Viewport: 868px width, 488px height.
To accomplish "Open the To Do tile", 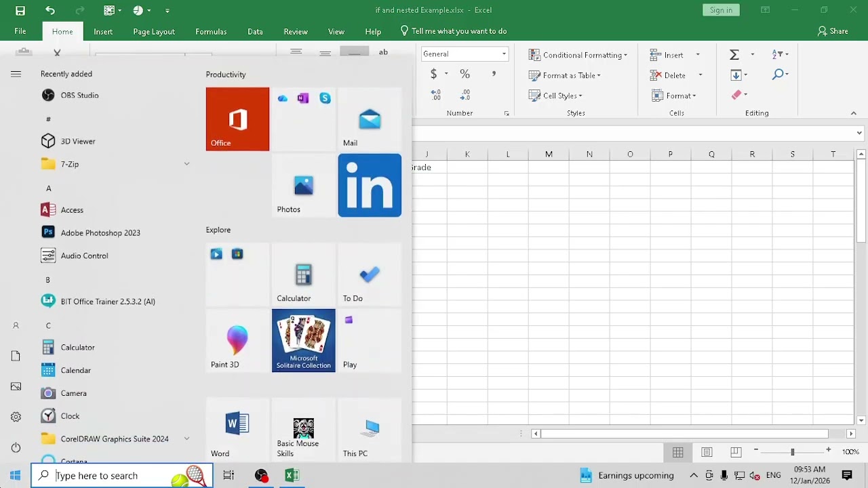I will coord(370,274).
